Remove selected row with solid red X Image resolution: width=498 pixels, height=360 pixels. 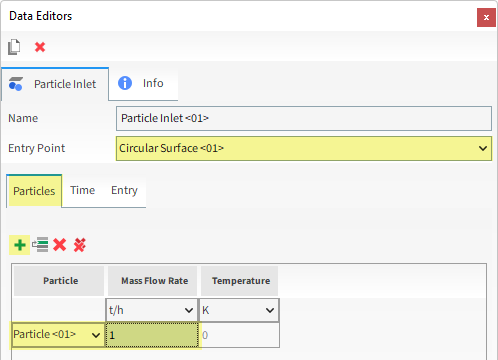[60, 245]
